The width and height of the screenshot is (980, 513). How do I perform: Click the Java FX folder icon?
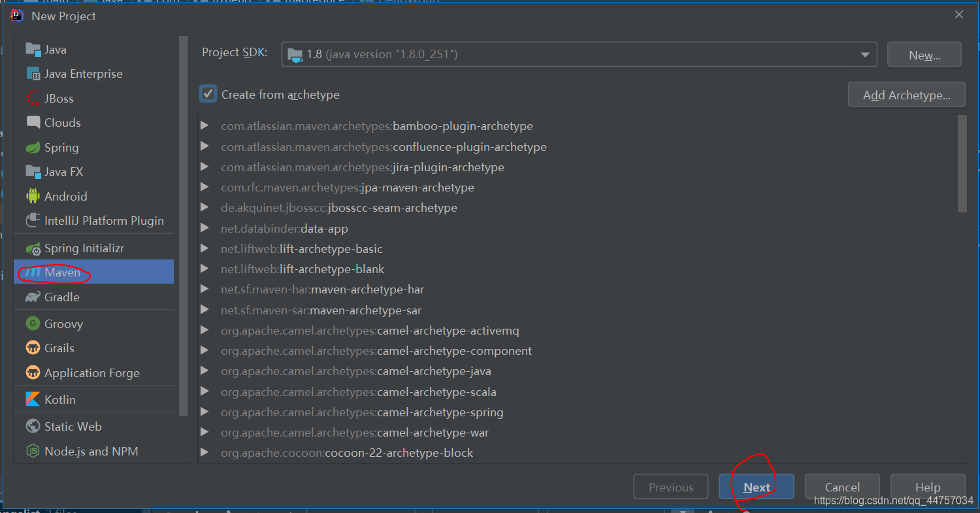[33, 171]
